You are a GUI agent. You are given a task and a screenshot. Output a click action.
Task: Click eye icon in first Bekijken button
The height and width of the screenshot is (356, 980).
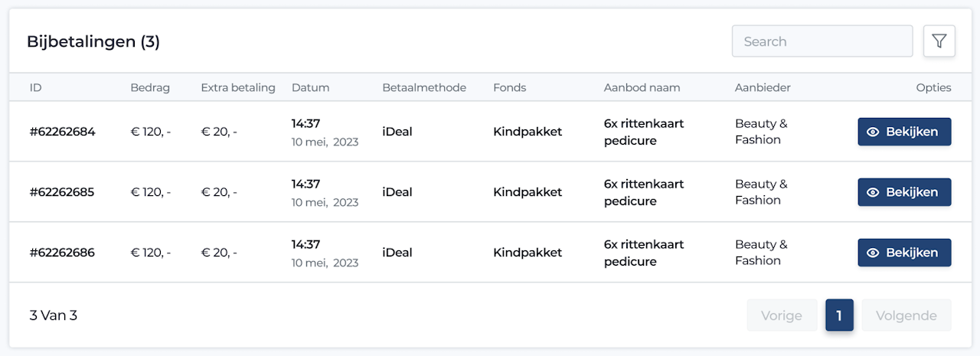873,132
